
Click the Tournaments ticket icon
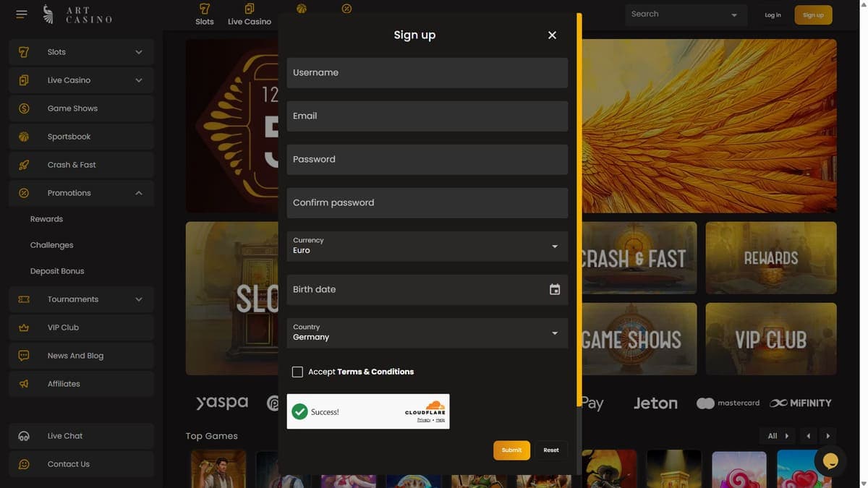[24, 299]
